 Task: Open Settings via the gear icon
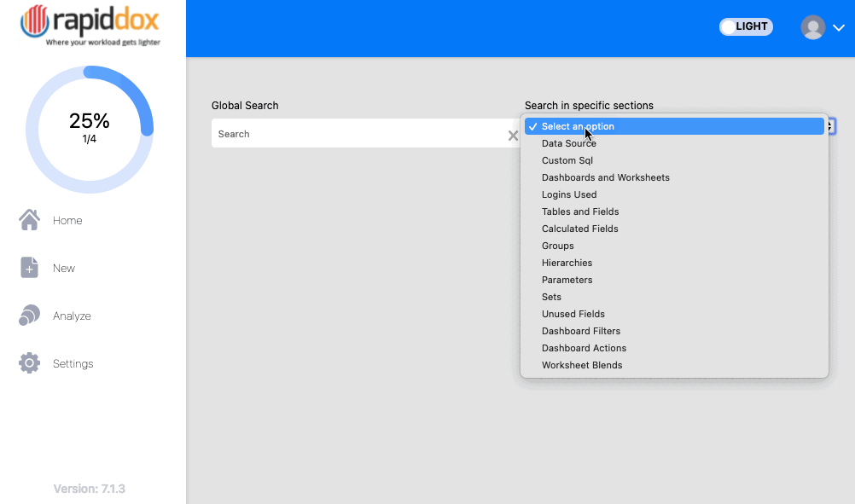(x=30, y=363)
